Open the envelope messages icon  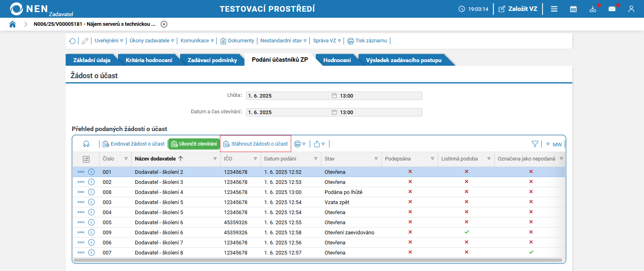tap(612, 9)
